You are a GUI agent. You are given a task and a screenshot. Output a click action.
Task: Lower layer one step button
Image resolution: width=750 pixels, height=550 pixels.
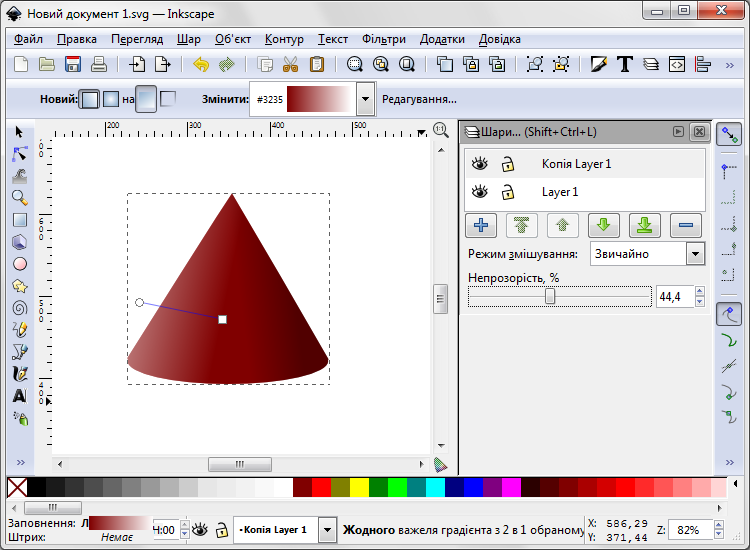coord(604,225)
